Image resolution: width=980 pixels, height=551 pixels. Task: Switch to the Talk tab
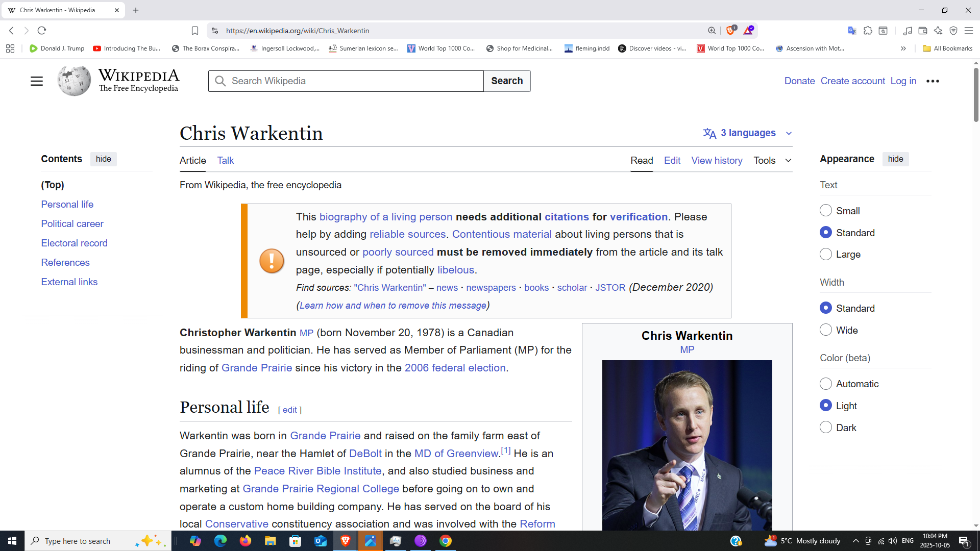(225, 161)
